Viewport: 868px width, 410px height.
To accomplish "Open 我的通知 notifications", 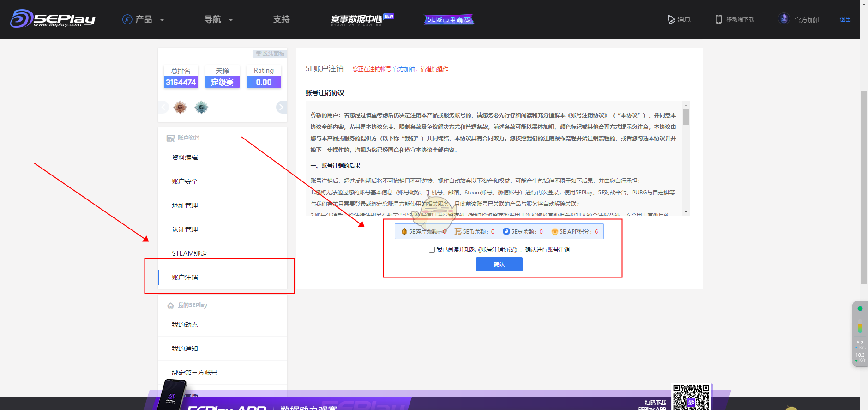I will pyautogui.click(x=223, y=349).
